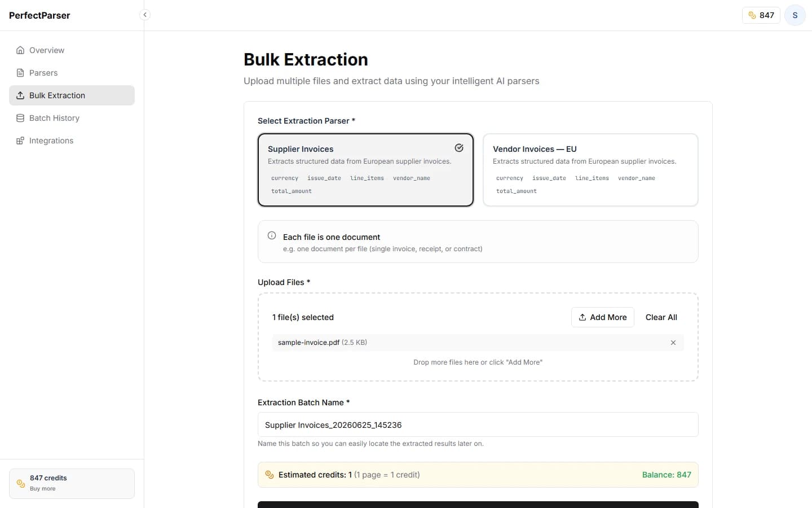Clear All selected files

click(x=661, y=317)
